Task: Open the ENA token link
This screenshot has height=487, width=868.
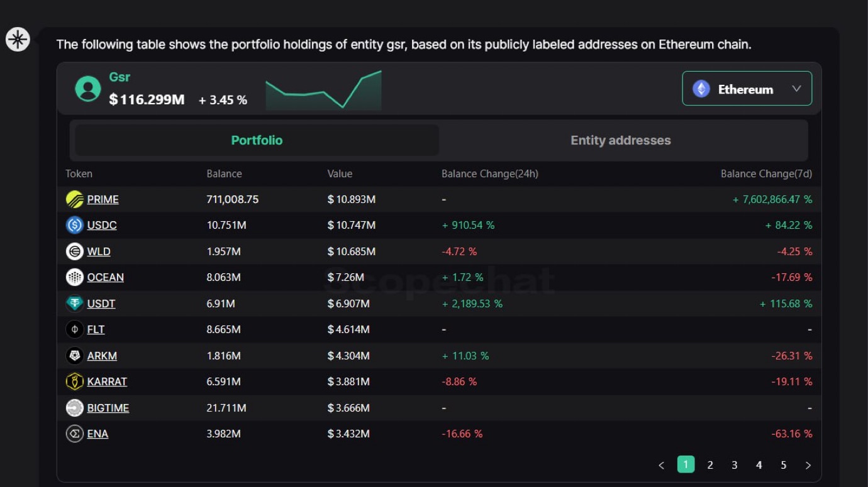Action: coord(97,434)
